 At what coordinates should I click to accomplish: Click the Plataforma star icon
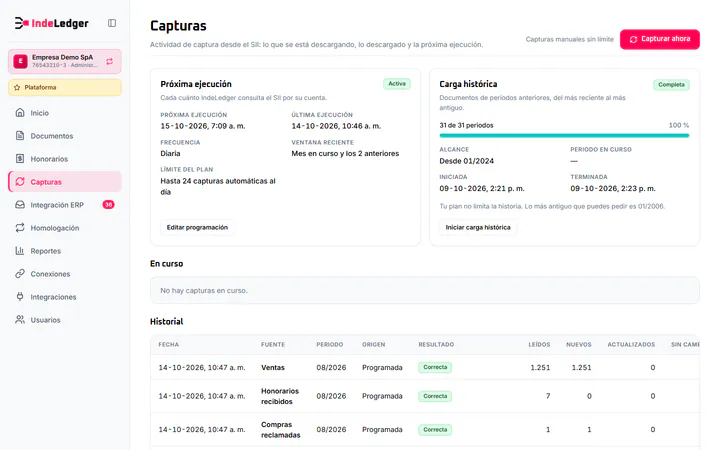pos(17,87)
